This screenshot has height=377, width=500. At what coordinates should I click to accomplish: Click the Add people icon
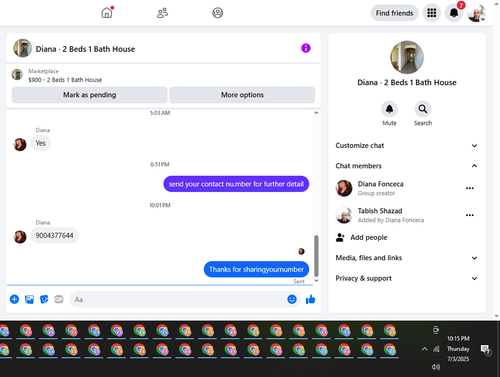(x=340, y=237)
